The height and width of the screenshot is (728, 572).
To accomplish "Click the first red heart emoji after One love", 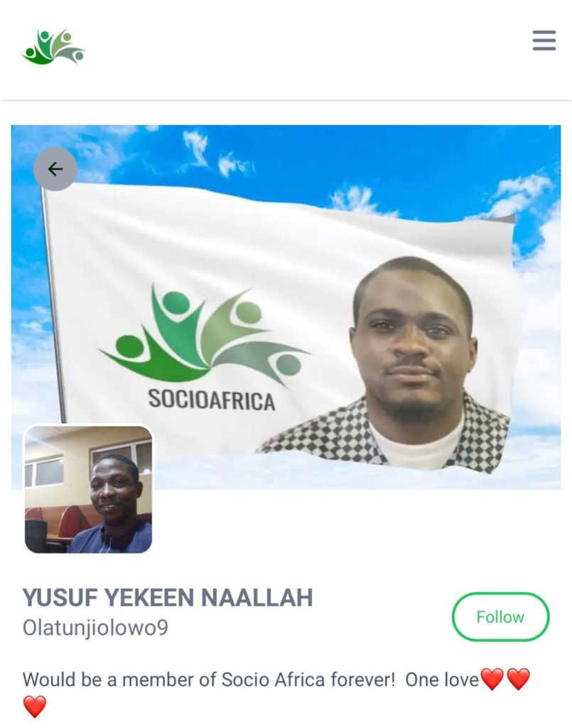I will [492, 679].
